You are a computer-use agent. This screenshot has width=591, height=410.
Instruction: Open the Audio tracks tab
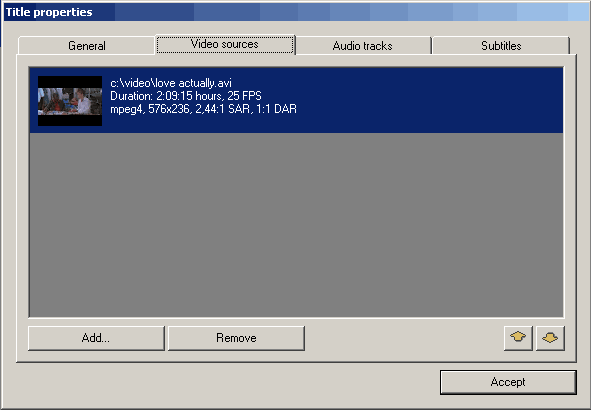[x=363, y=46]
